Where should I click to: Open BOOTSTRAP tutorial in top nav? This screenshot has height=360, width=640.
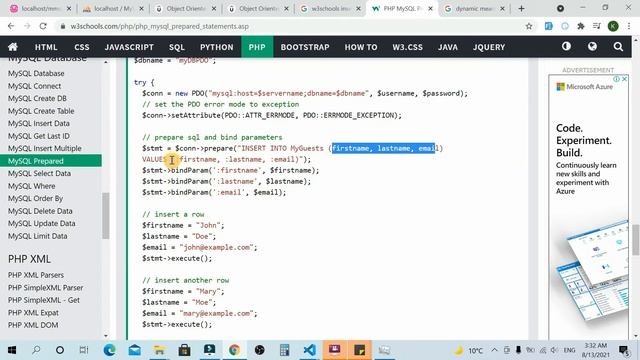tap(305, 47)
